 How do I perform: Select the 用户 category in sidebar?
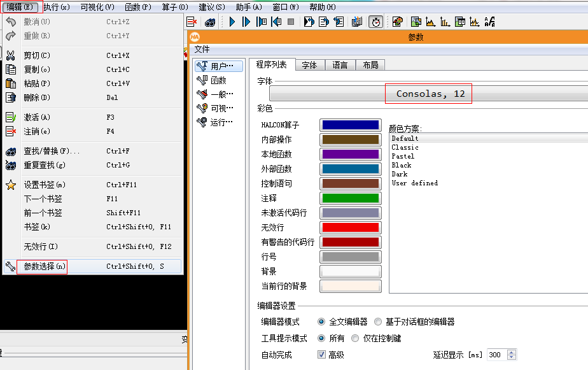(x=219, y=66)
